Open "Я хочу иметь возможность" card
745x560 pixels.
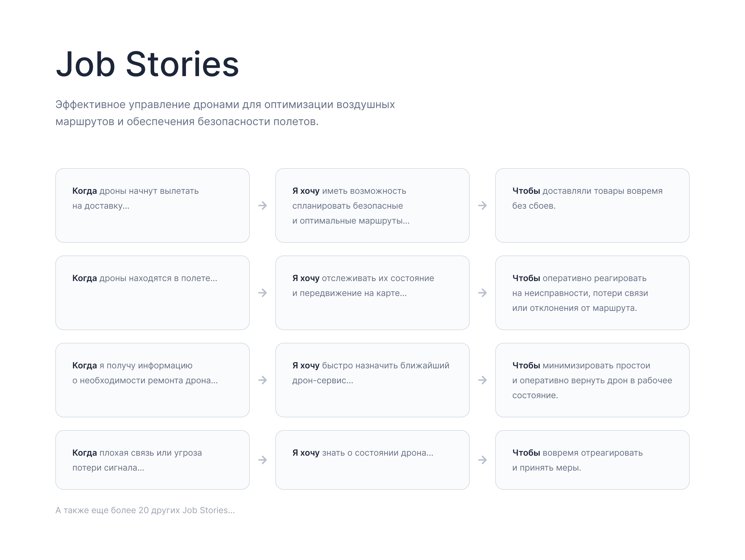click(372, 205)
